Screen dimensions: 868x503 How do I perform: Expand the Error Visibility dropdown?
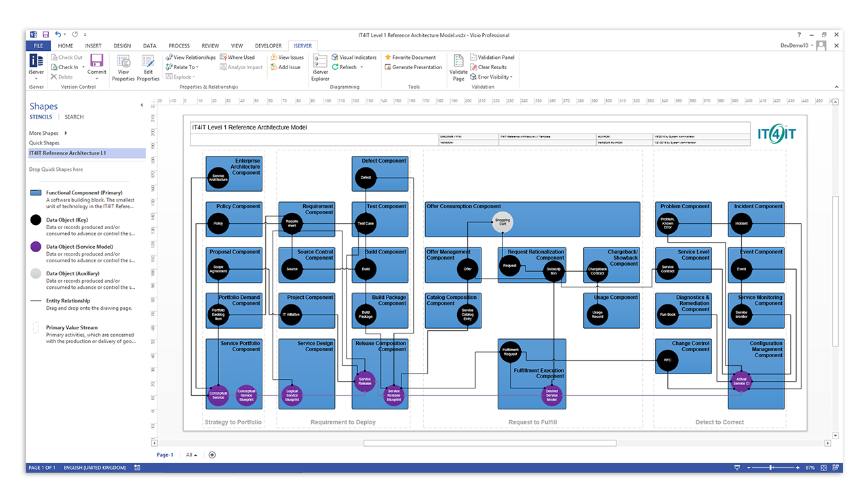pos(511,77)
